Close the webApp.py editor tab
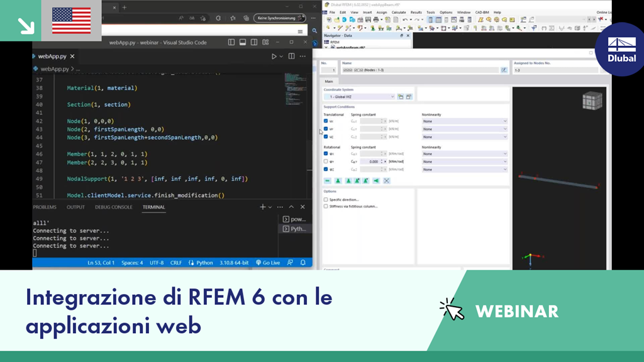644x362 pixels. point(72,56)
